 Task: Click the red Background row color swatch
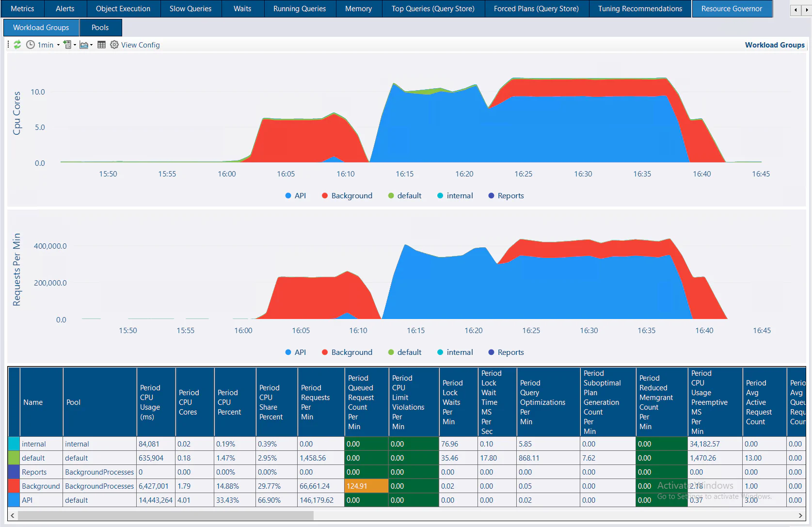pyautogui.click(x=14, y=486)
